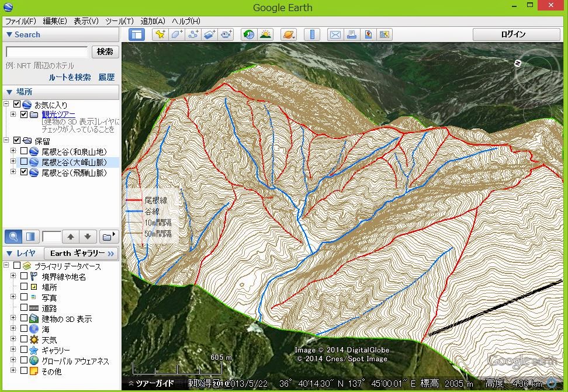Open the ツール(T) menu

120,21
